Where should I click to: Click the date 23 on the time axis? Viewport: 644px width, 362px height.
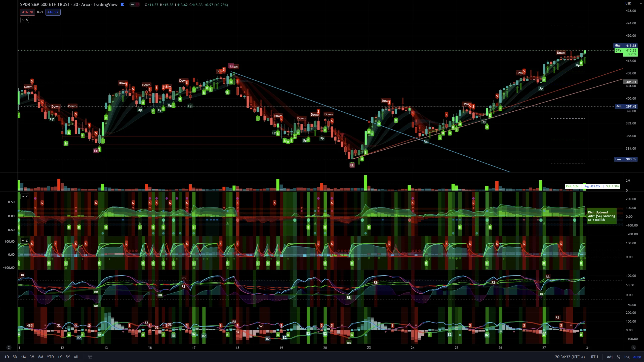point(369,348)
